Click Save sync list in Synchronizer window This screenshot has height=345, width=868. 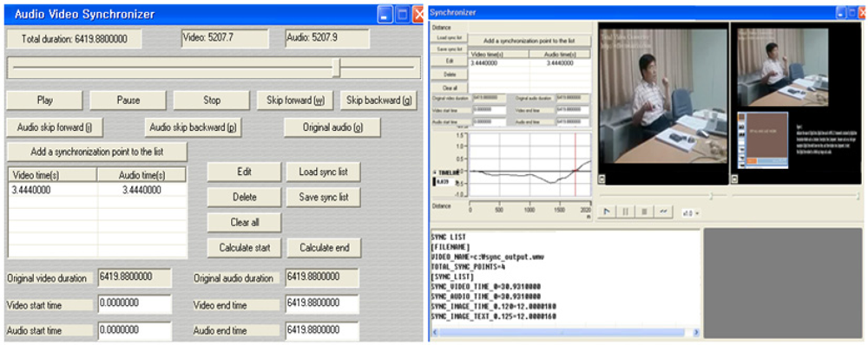tap(450, 49)
